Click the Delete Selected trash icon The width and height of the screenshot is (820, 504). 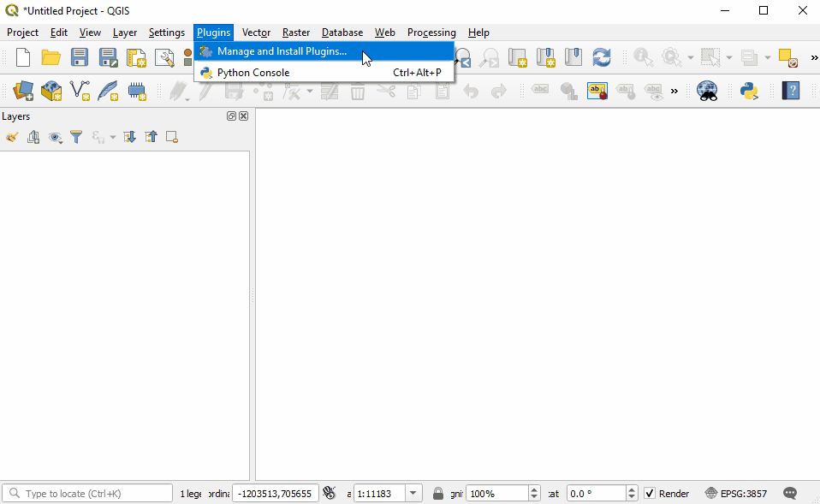[x=358, y=91]
